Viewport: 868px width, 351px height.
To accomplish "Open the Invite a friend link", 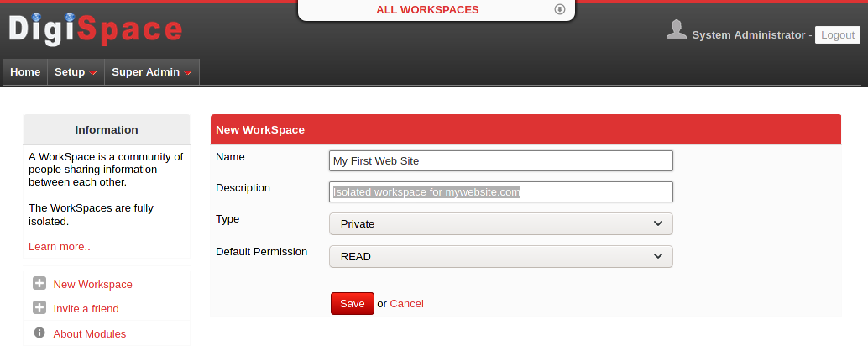I will [x=86, y=308].
